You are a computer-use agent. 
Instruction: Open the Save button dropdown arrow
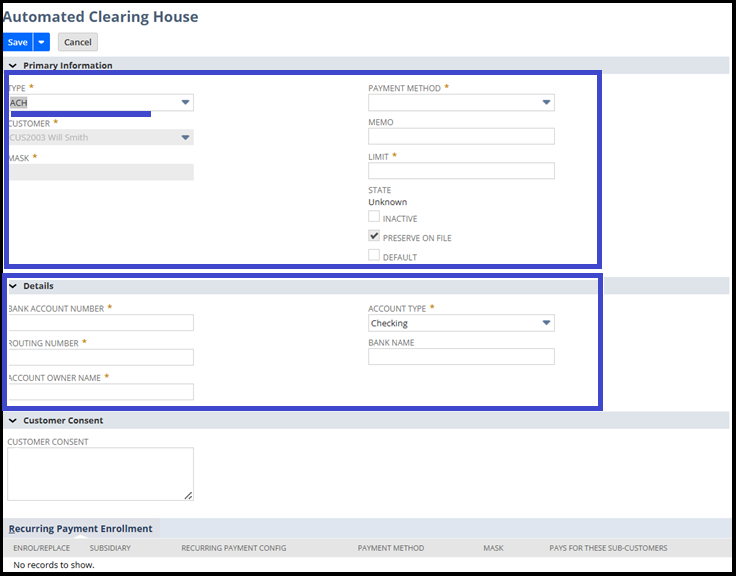point(41,42)
